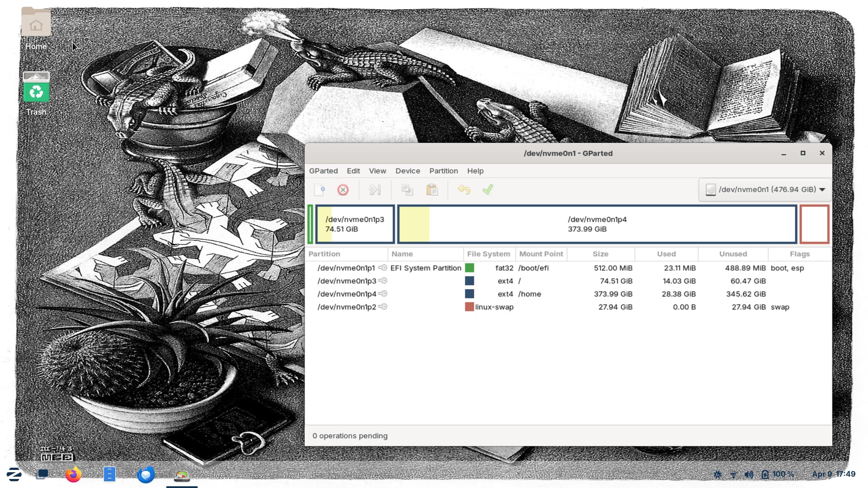Click the Undo last operation icon

464,190
